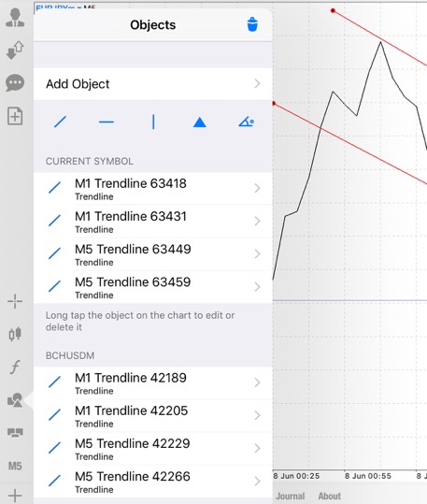Open M1 Trendline 63431

tap(153, 221)
